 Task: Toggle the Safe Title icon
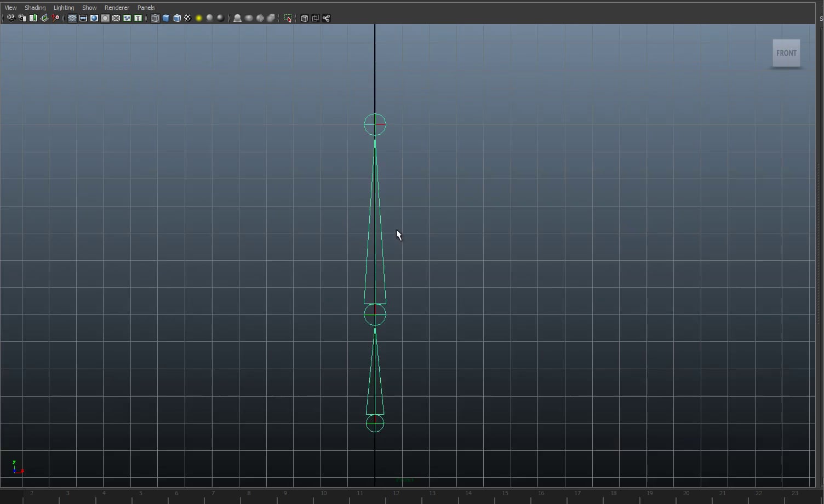138,18
